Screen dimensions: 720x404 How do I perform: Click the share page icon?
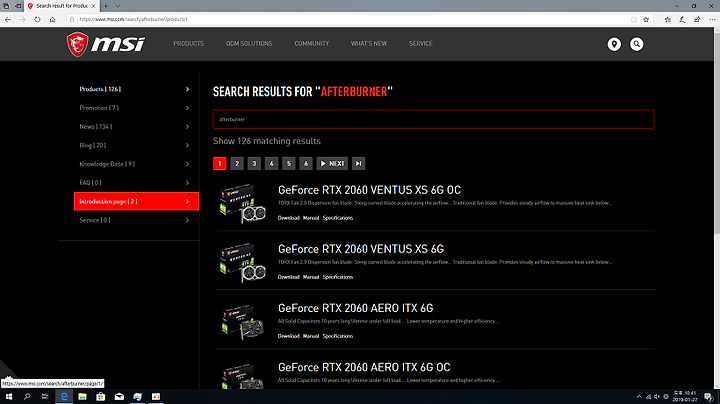coord(697,19)
